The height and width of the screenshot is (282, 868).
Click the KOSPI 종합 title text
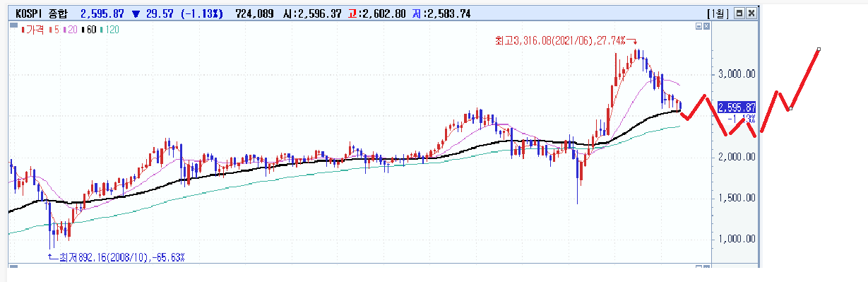click(x=42, y=13)
